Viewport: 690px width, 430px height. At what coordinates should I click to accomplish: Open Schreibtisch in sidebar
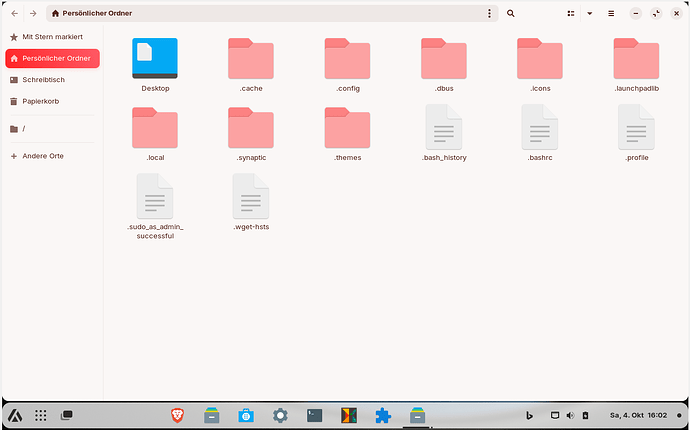pos(52,80)
